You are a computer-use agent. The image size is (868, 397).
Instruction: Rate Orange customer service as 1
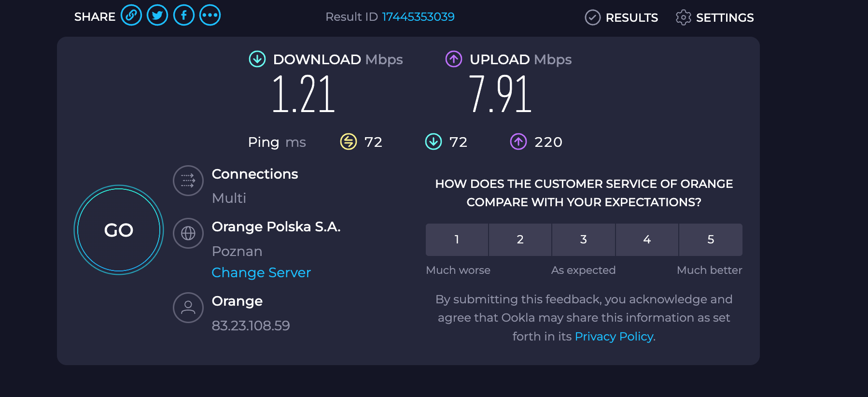(x=457, y=240)
